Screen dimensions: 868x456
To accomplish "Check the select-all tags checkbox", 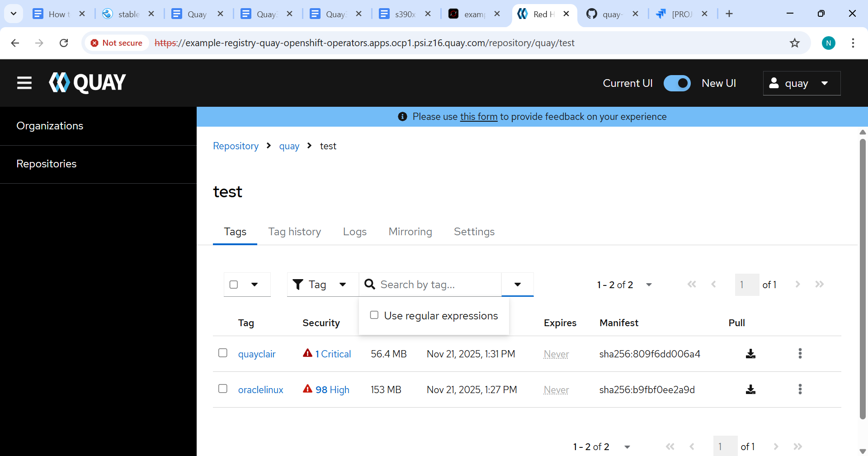I will tap(234, 285).
